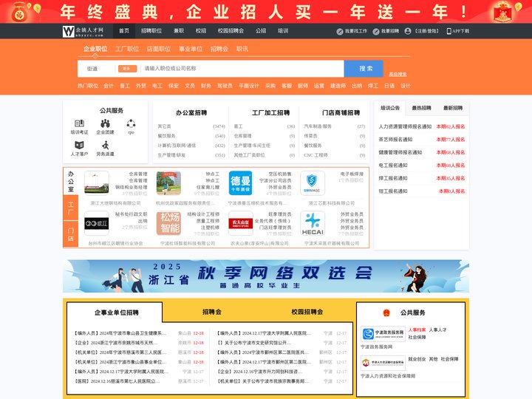Open the HECAI company logo
This screenshot has width=532, height=399.
coord(312,223)
